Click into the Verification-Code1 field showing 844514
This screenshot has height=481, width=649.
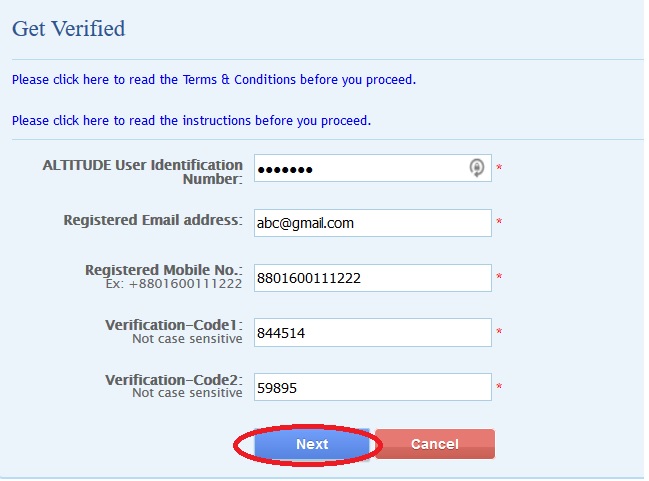pos(372,332)
